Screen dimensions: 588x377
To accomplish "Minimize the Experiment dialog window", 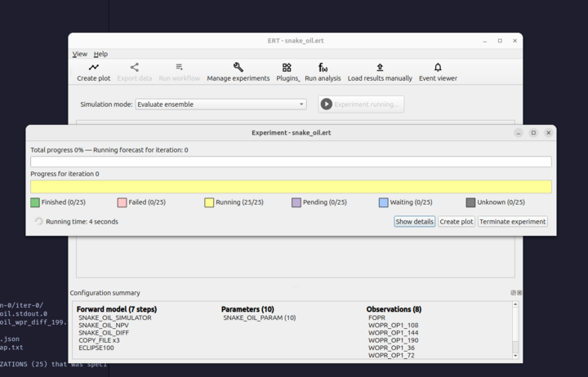I will [x=519, y=133].
